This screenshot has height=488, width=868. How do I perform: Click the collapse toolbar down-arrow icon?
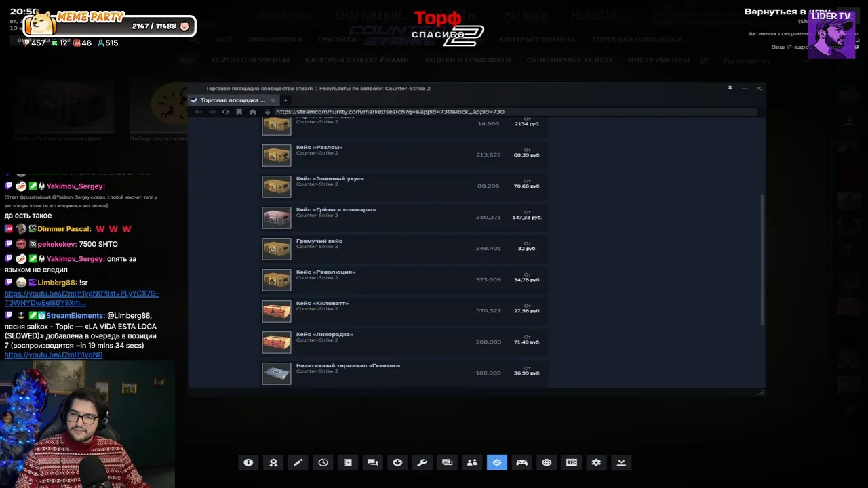(x=621, y=462)
